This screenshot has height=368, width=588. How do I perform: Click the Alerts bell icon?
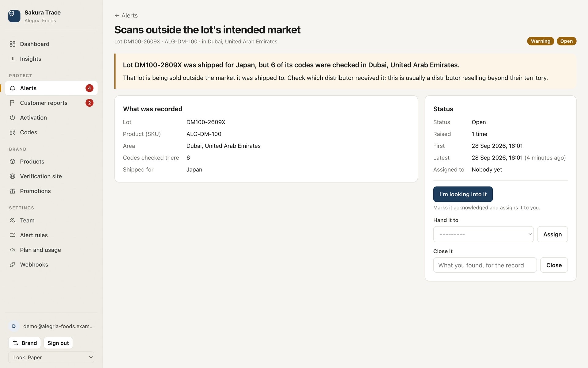point(12,88)
